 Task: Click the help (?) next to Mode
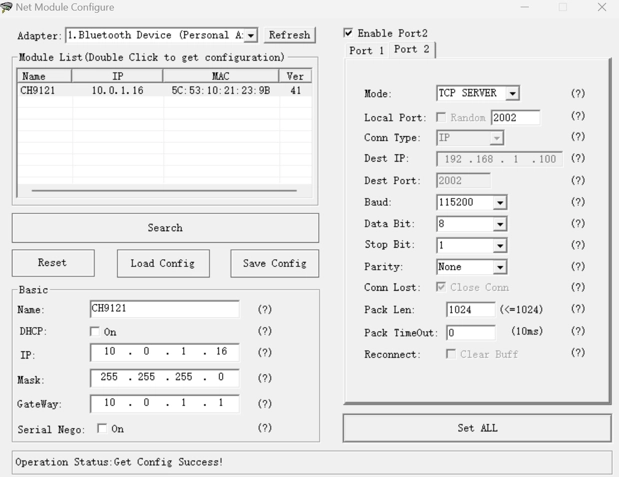point(578,93)
